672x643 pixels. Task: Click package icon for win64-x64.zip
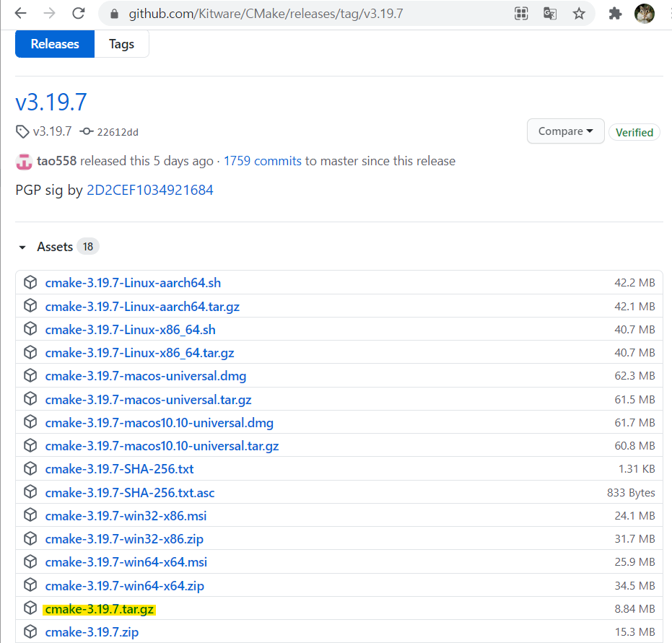coord(30,585)
